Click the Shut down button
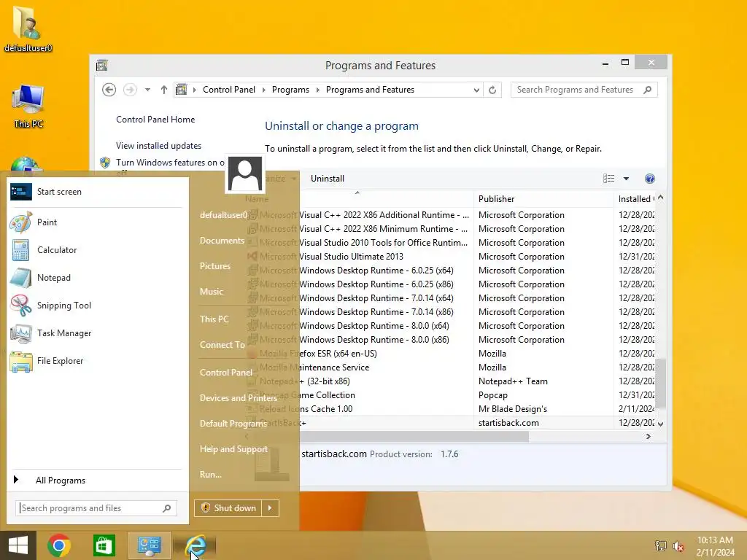 tap(228, 508)
